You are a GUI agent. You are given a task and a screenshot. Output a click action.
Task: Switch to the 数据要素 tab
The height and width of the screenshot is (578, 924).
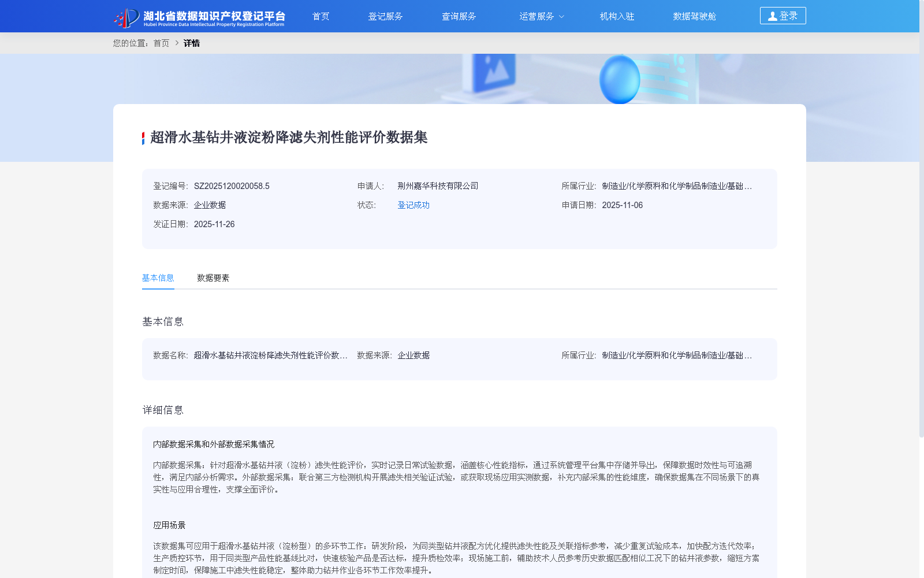tap(213, 278)
